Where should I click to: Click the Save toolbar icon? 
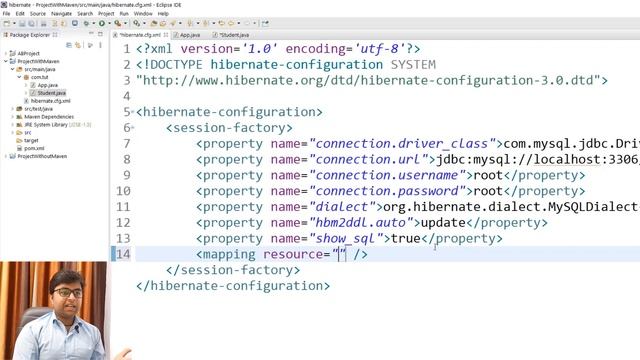[x=22, y=23]
